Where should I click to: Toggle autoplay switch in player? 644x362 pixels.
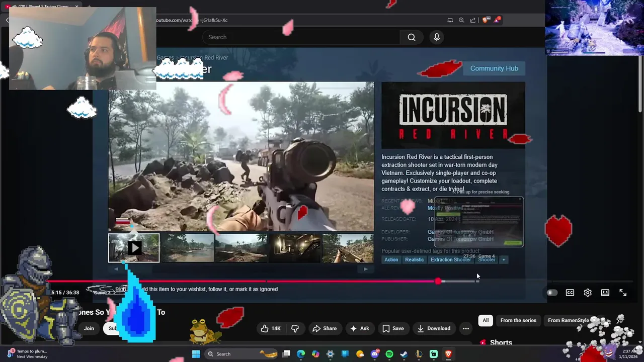click(x=552, y=293)
